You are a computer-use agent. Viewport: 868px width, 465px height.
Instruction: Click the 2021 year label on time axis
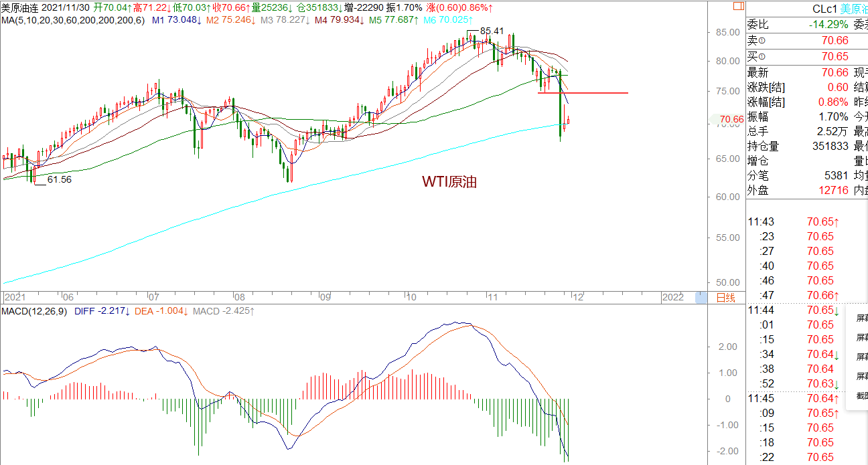(14, 297)
